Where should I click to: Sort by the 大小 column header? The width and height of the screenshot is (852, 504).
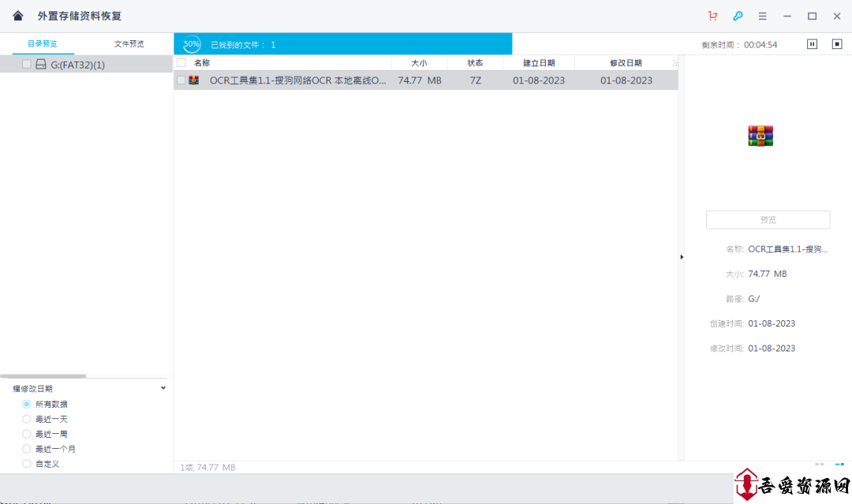(x=419, y=63)
